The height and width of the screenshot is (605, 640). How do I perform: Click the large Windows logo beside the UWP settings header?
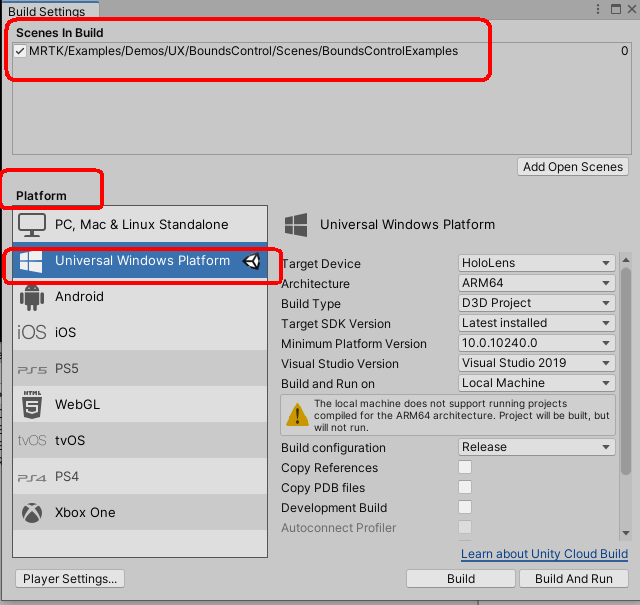(x=296, y=225)
